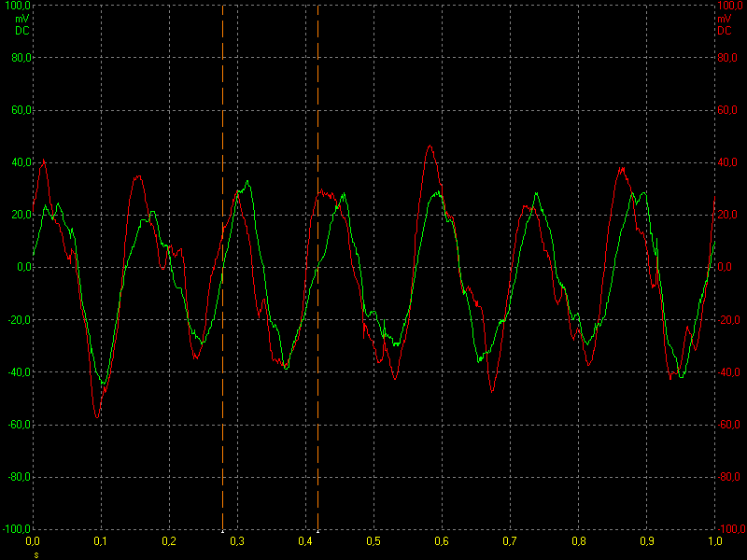Click the green 'DC' coupling label on left axis
The image size is (747, 560).
point(21,31)
